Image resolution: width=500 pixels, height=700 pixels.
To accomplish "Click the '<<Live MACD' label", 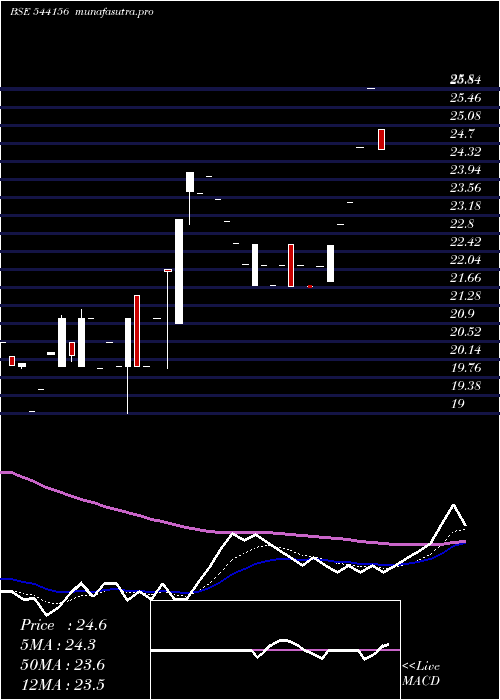I will click(421, 674).
